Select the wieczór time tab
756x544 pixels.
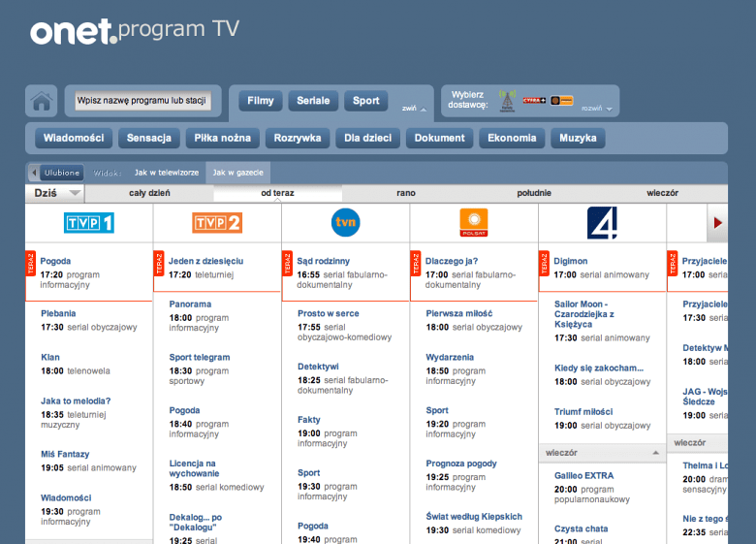[662, 193]
